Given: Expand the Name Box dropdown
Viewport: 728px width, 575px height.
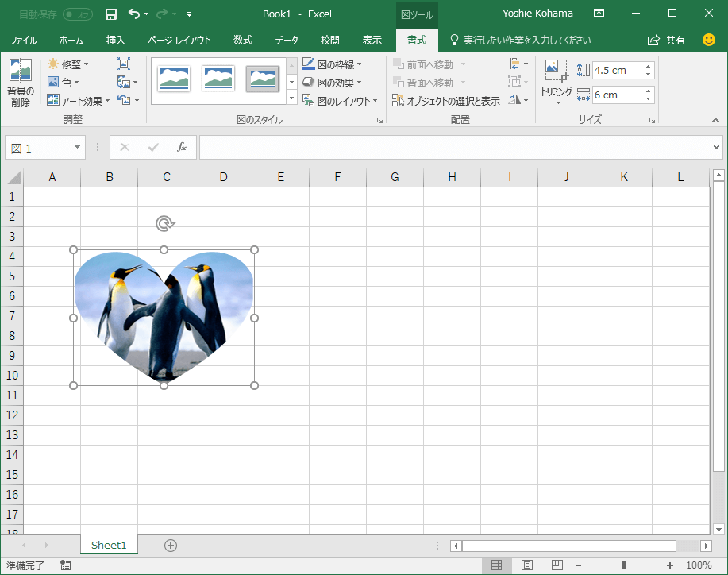Looking at the screenshot, I should [77, 147].
